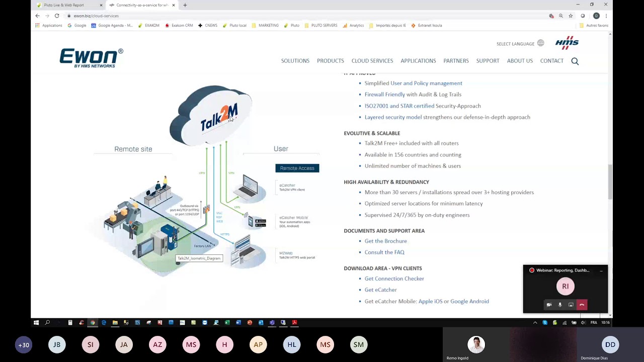Open Extranet Ikoula bookmark
Image resolution: width=644 pixels, height=362 pixels.
pyautogui.click(x=427, y=25)
